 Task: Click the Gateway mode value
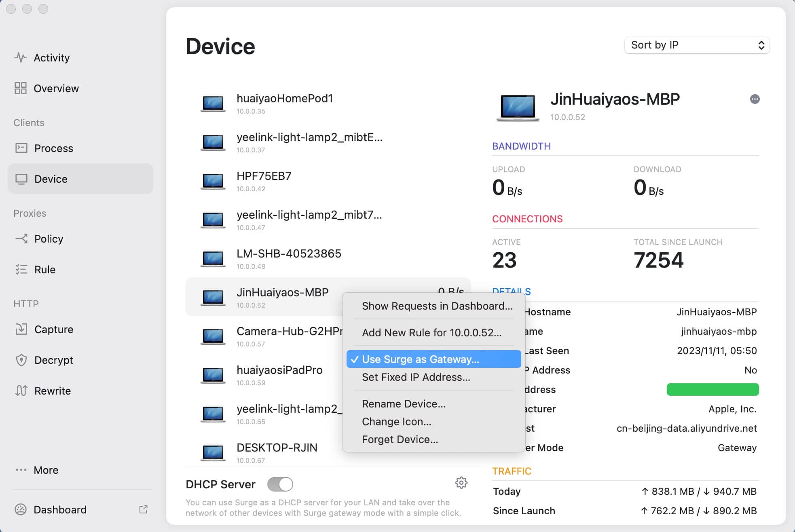[737, 448]
